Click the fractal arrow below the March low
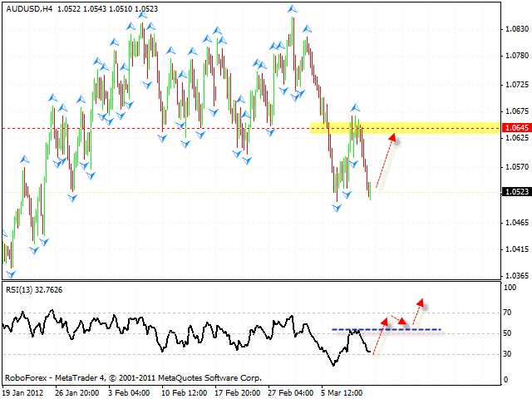 tap(337, 207)
